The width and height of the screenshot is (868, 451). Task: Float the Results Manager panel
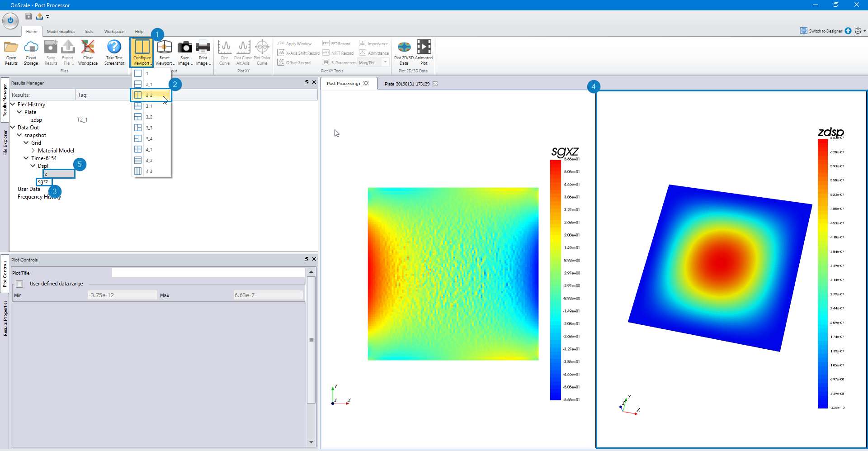click(307, 82)
